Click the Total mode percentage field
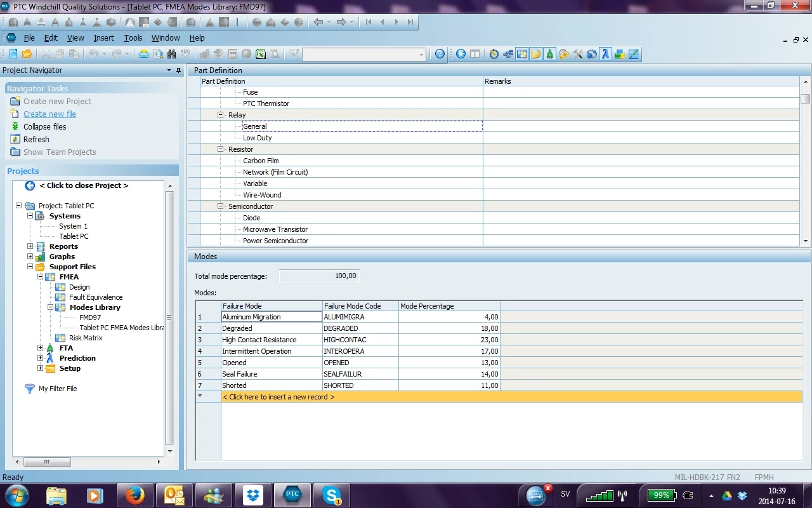 coord(319,276)
